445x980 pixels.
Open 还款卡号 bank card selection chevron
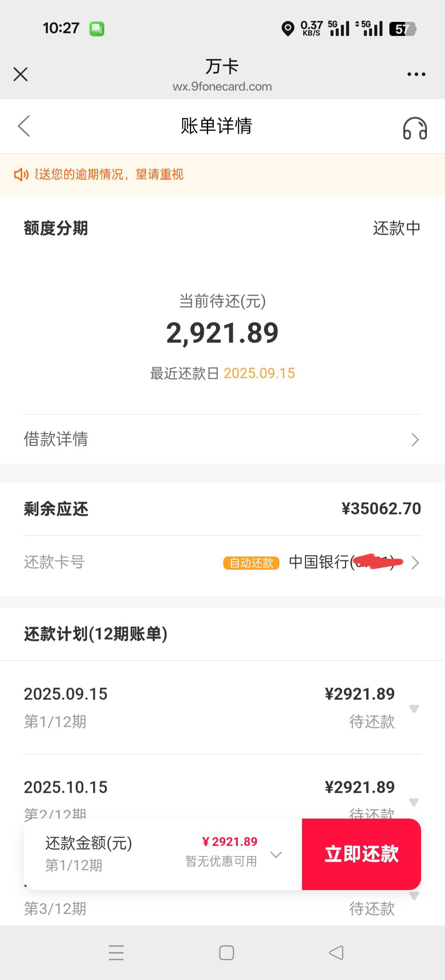tap(415, 563)
